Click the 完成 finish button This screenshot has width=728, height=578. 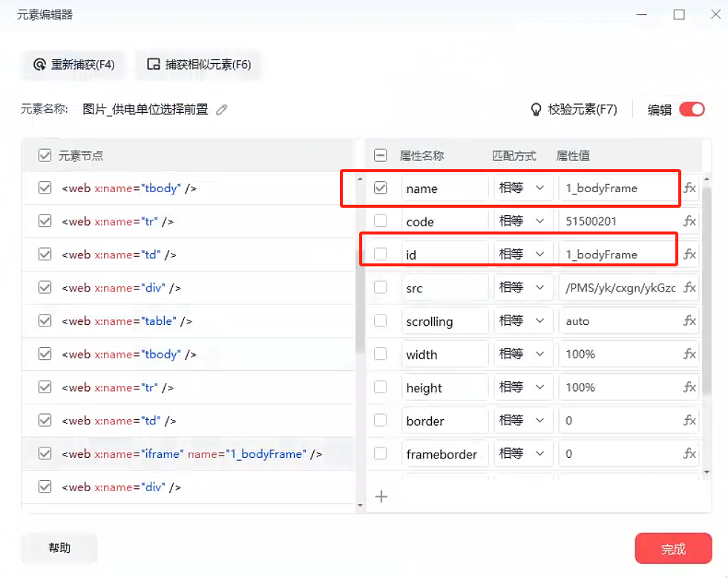[x=673, y=549]
